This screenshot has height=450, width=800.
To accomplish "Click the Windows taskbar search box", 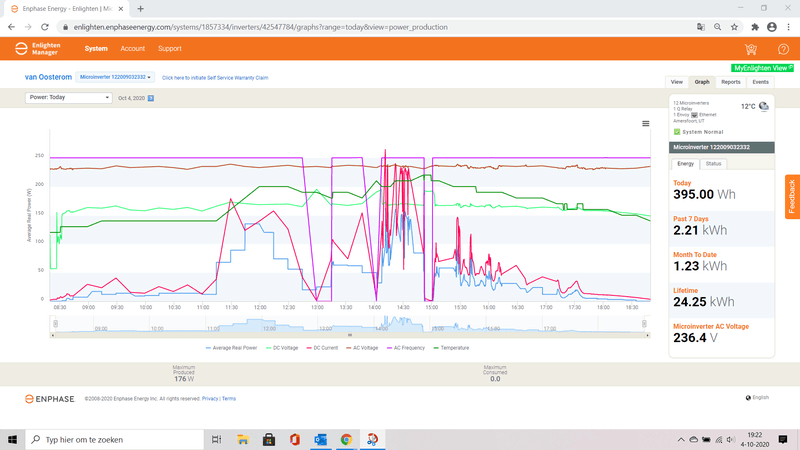I will 114,439.
